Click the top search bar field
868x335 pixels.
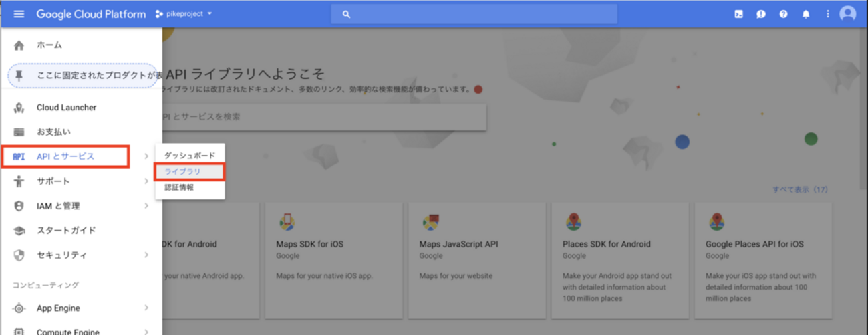point(474,13)
